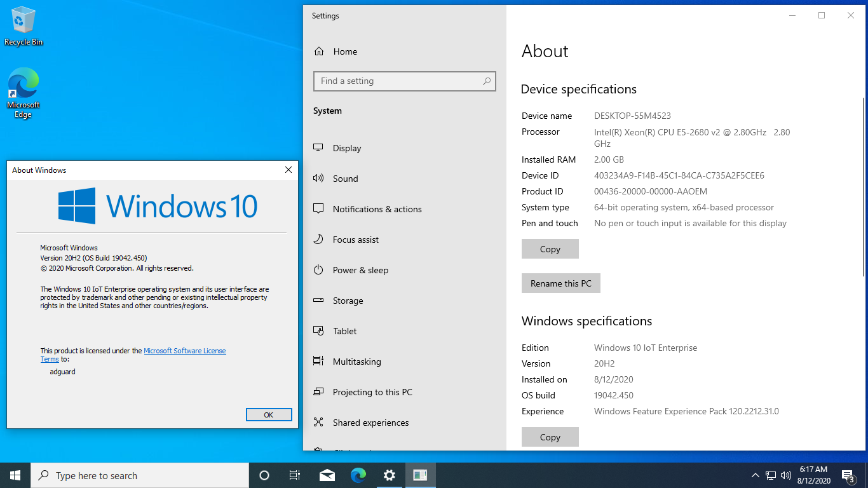Open Task View on the taskbar
This screenshot has height=488, width=868.
(295, 475)
